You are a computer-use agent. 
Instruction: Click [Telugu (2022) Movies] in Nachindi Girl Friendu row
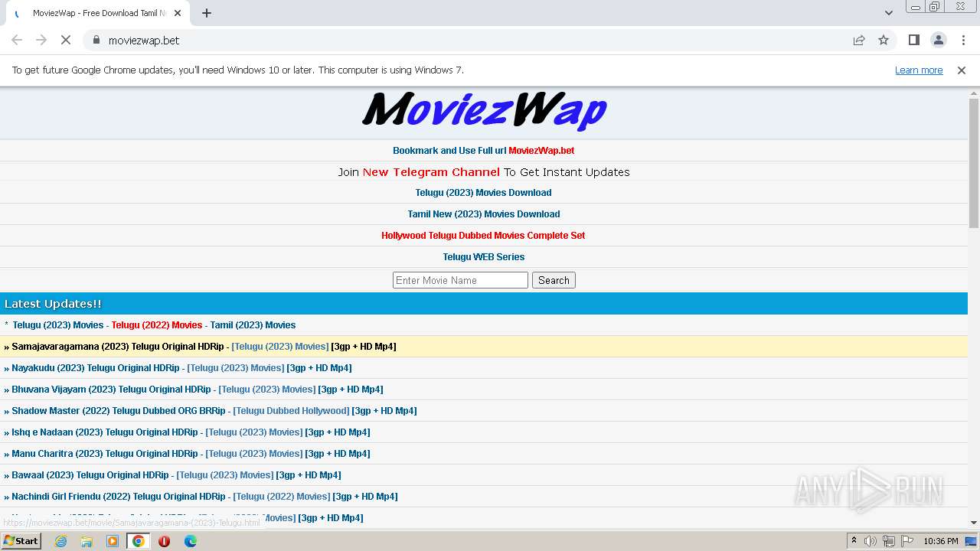coord(282,497)
